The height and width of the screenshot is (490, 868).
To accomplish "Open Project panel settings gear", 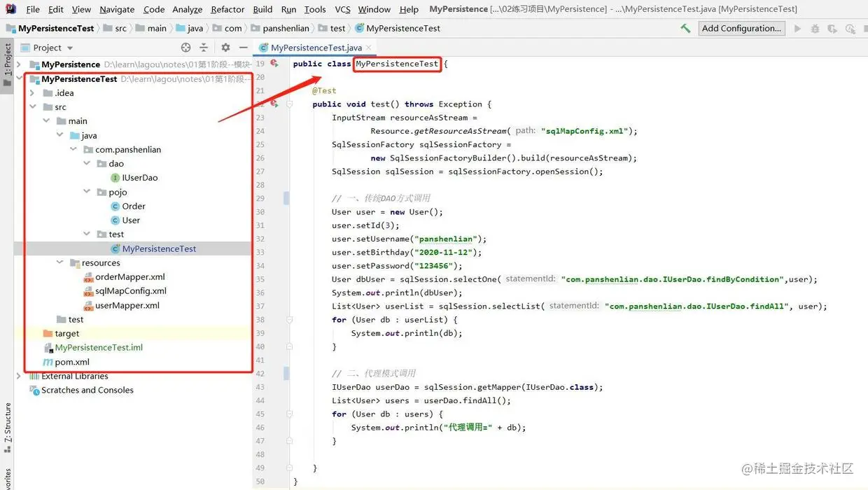I will (x=225, y=48).
